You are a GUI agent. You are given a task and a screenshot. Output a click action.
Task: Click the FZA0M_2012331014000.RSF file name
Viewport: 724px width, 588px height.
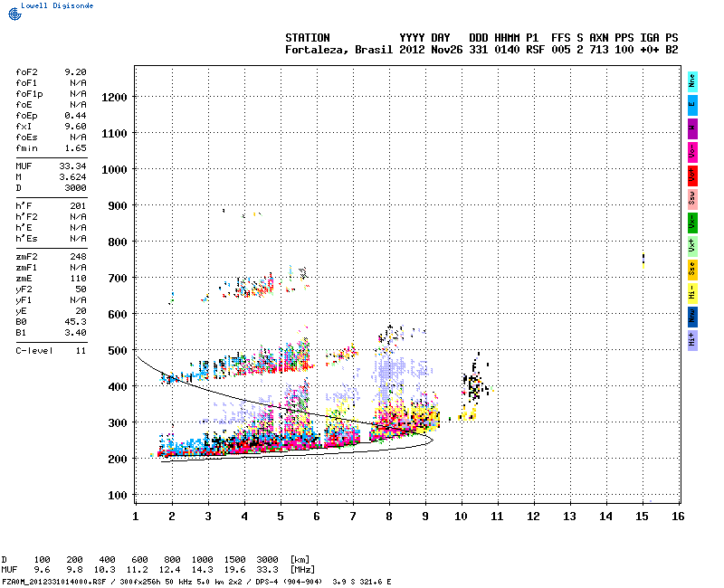coord(54,582)
